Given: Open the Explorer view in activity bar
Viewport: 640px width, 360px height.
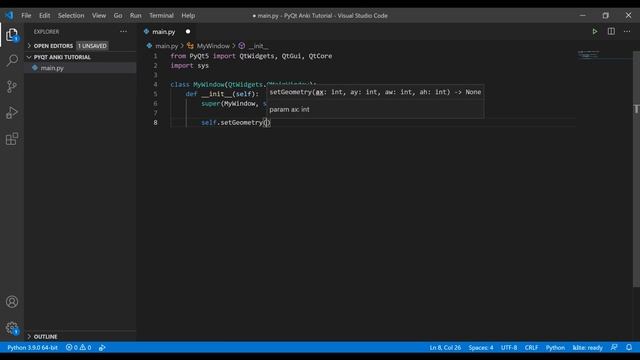Looking at the screenshot, I should (12, 35).
